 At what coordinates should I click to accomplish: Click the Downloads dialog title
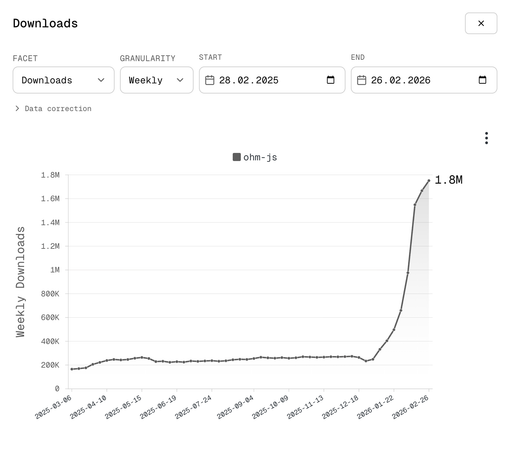coord(45,23)
